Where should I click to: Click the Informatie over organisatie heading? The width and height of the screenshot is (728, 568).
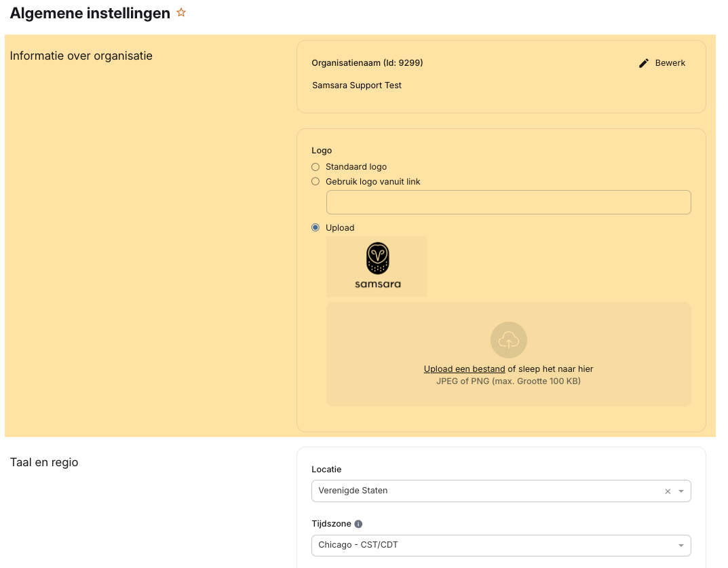[81, 56]
